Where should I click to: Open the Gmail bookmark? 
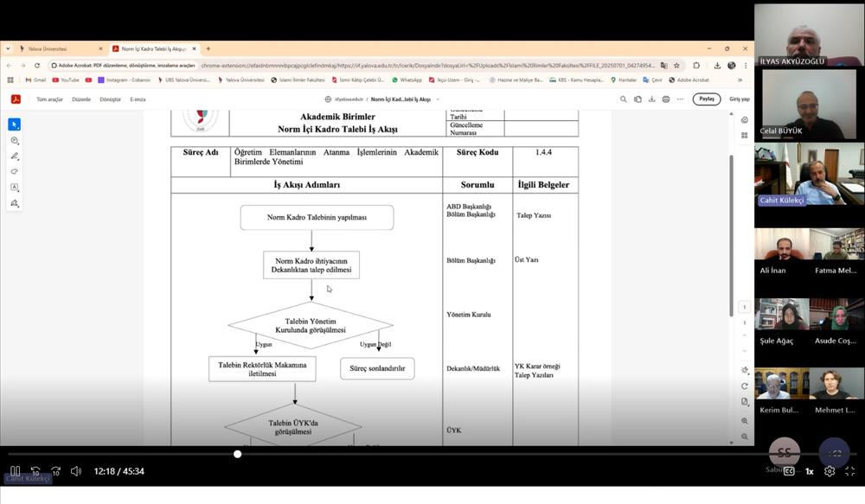(x=35, y=80)
